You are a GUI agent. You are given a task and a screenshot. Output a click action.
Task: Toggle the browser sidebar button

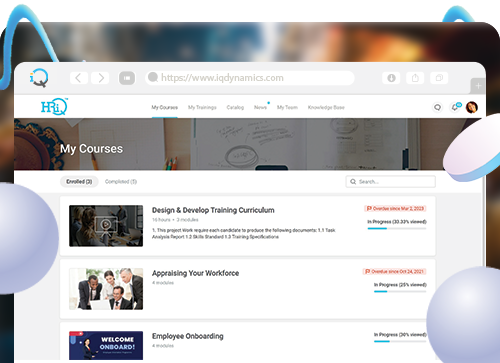pyautogui.click(x=127, y=78)
